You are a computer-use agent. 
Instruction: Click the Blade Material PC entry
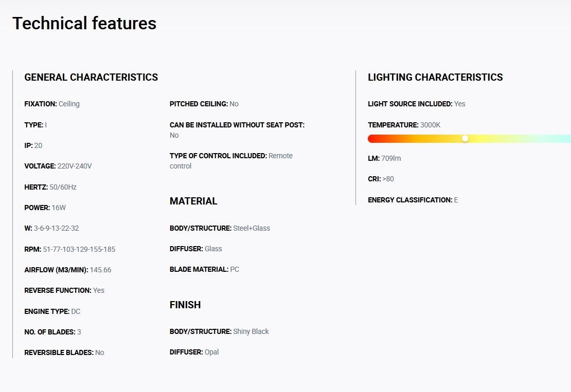(x=204, y=269)
